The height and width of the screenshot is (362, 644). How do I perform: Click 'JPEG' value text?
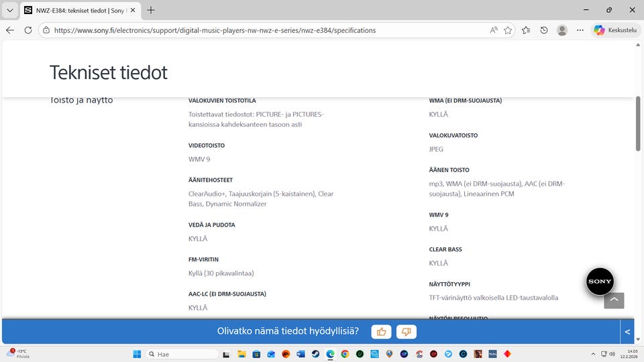[436, 149]
